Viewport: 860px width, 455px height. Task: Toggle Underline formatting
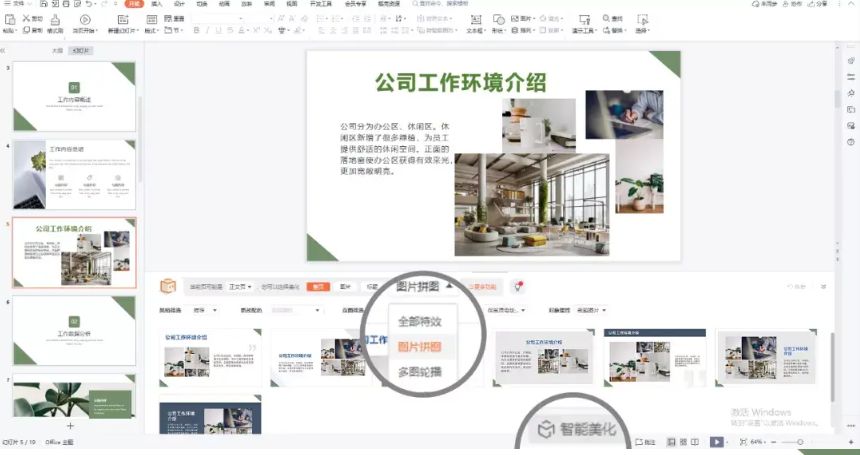point(218,31)
